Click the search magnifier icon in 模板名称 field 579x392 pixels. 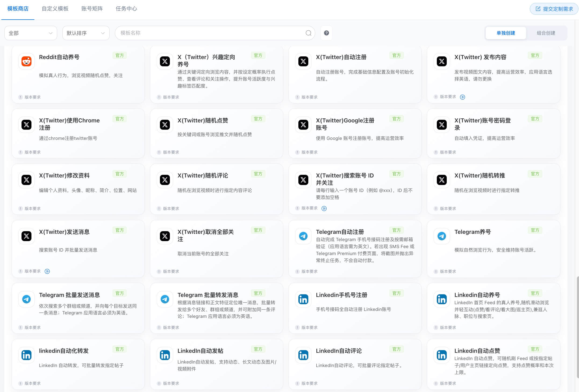click(x=308, y=33)
